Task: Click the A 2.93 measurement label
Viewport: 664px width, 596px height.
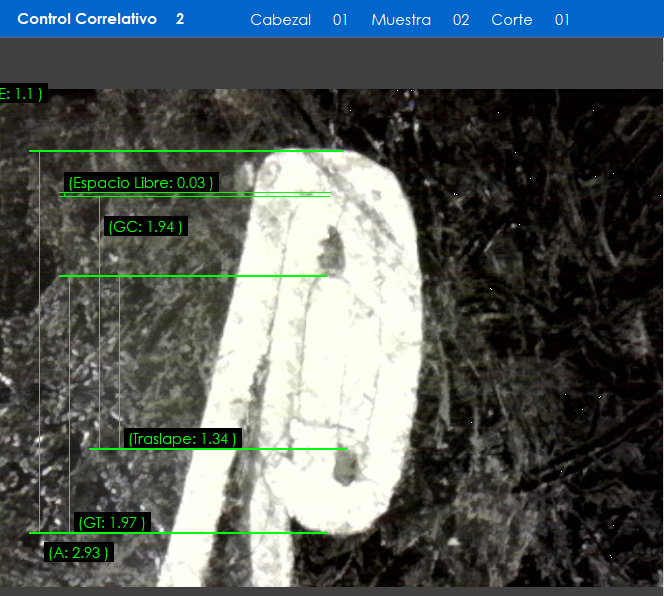Action: pyautogui.click(x=78, y=552)
